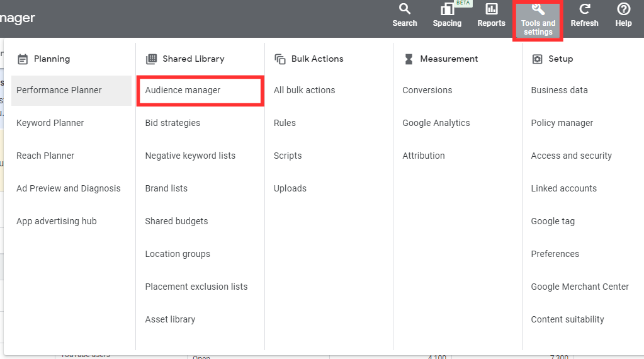The height and width of the screenshot is (359, 644).
Task: Open Rules under Bulk Actions
Action: [285, 123]
